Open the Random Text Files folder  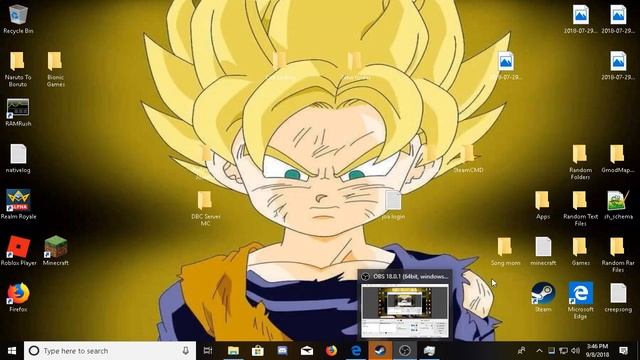click(580, 209)
